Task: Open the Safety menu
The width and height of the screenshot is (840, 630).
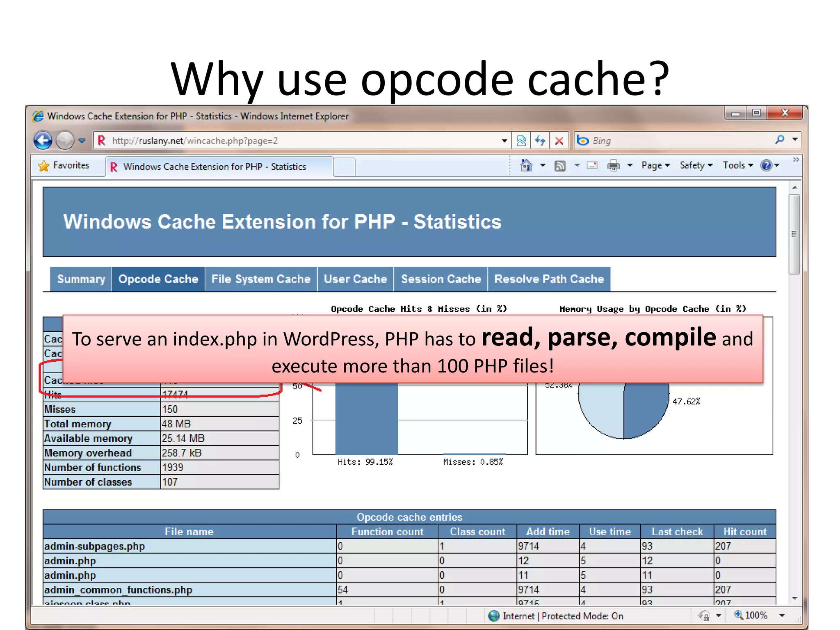Action: (696, 165)
